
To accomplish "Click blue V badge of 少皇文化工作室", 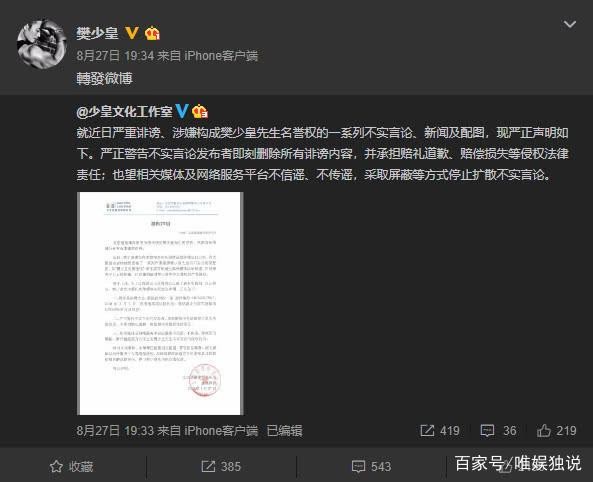I will click(182, 111).
